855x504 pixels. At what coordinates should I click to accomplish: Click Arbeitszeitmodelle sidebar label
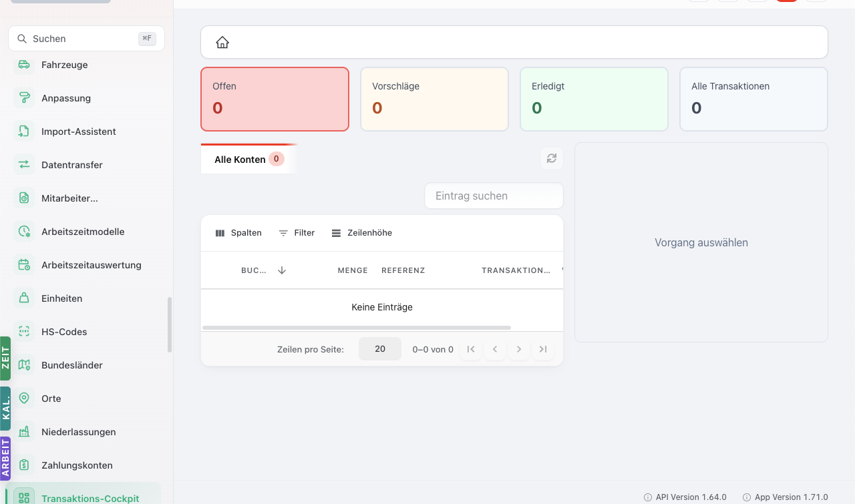(x=83, y=232)
